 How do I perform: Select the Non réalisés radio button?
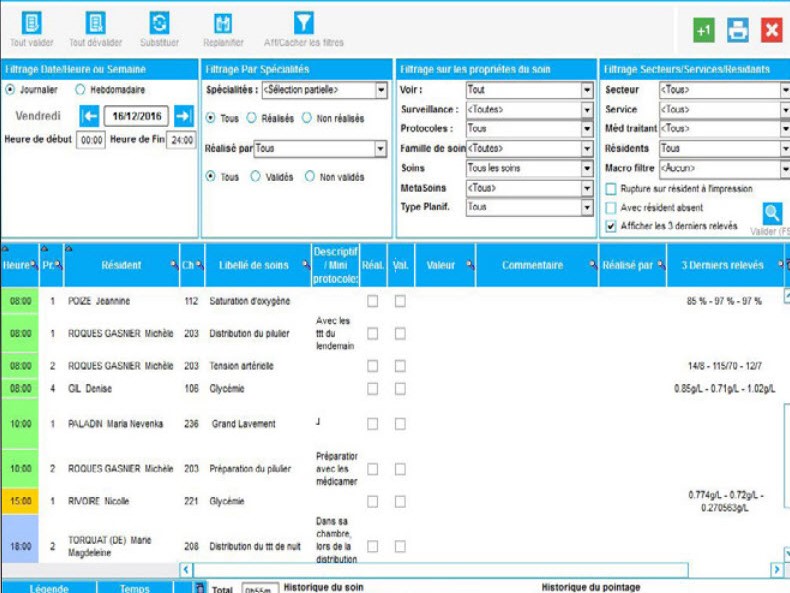(307, 118)
